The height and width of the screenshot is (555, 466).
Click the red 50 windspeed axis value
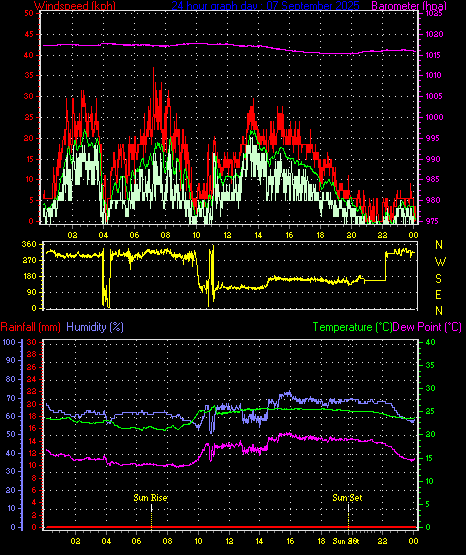point(29,13)
